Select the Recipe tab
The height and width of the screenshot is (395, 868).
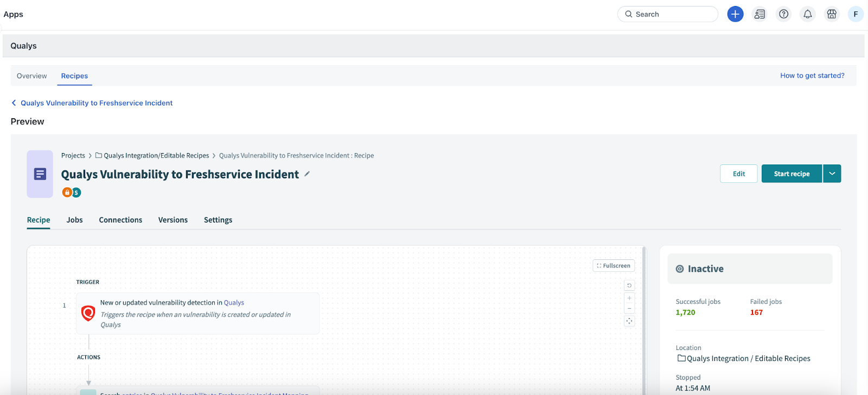pyautogui.click(x=39, y=220)
